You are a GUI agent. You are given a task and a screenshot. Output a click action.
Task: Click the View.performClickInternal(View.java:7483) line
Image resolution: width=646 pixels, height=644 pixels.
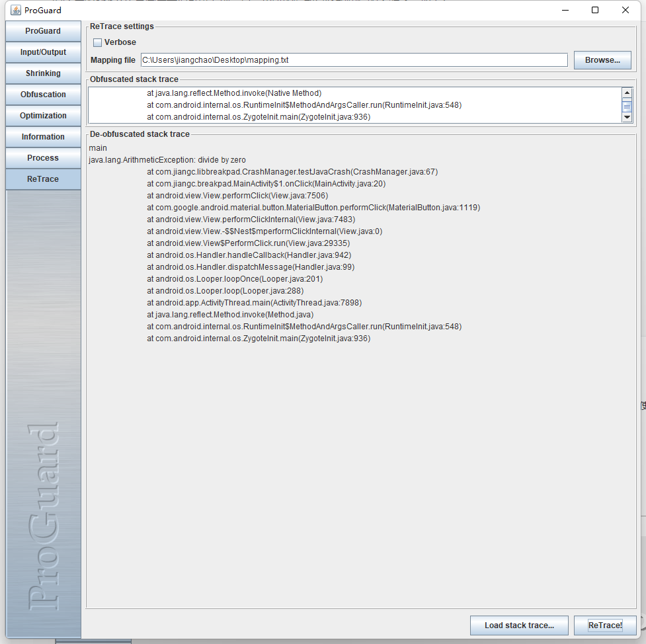(x=251, y=220)
